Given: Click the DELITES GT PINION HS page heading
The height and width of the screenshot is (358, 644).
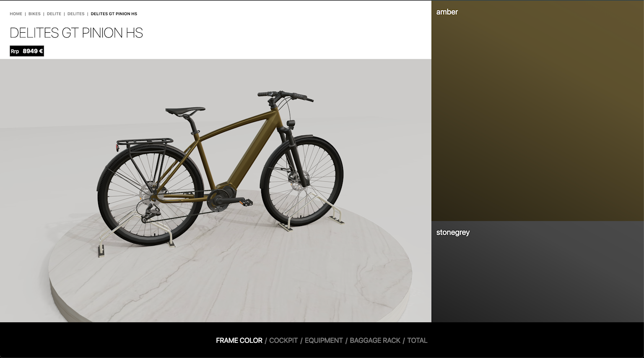Looking at the screenshot, I should tap(76, 33).
